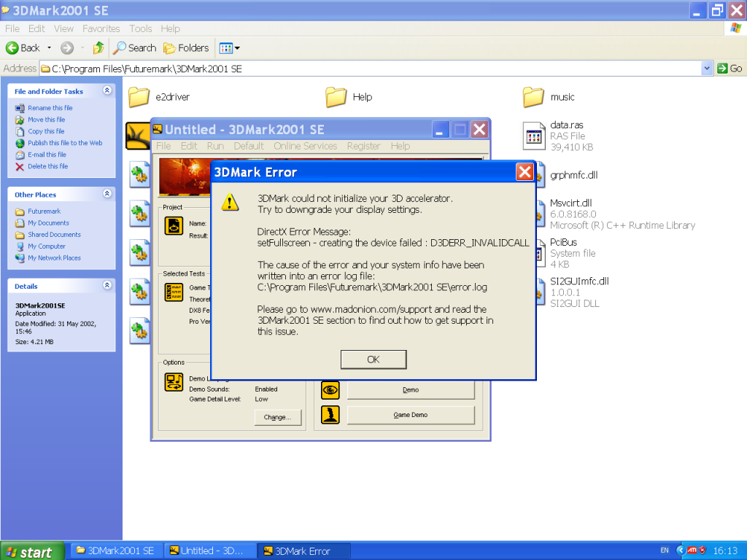This screenshot has width=747, height=560.
Task: Click the Demo button in 3DMark window
Action: point(411,390)
